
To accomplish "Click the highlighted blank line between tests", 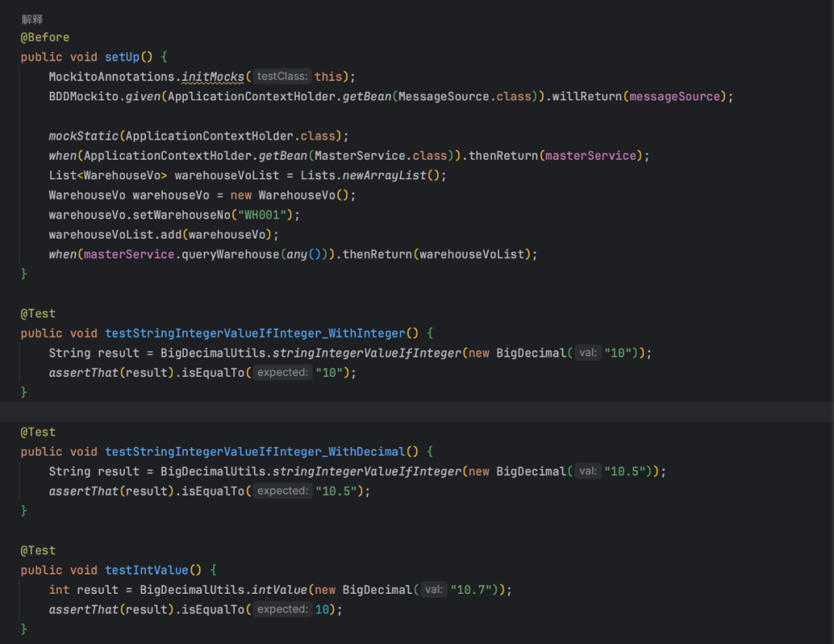I will click(x=417, y=412).
